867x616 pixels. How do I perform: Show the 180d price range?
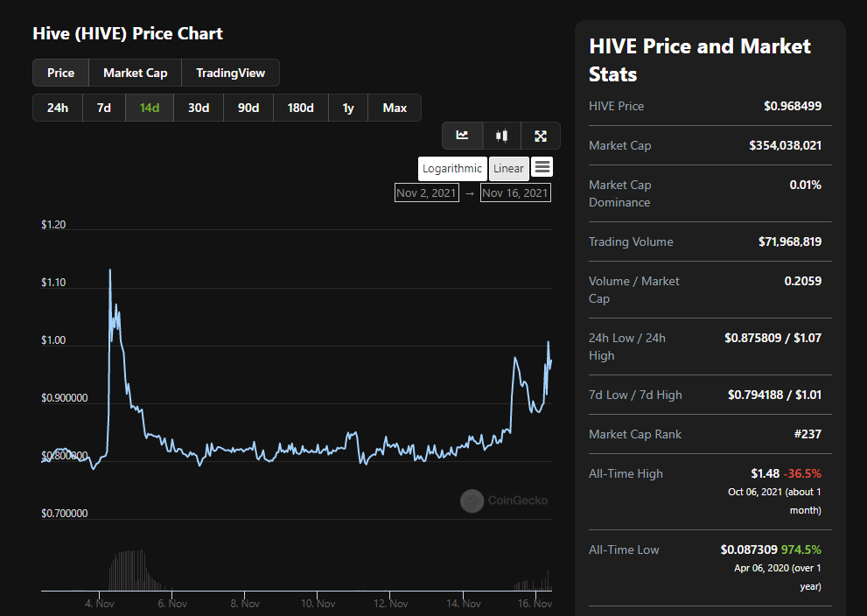(x=300, y=108)
